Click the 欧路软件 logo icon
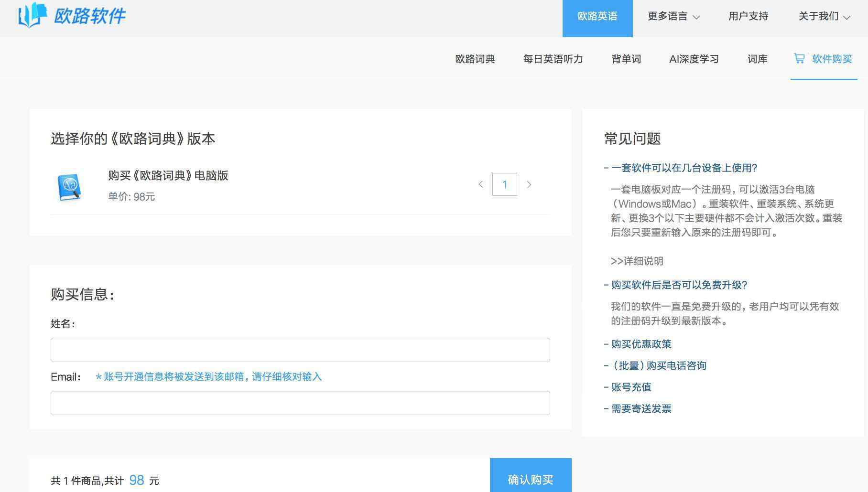Image resolution: width=868 pixels, height=492 pixels. (x=32, y=15)
